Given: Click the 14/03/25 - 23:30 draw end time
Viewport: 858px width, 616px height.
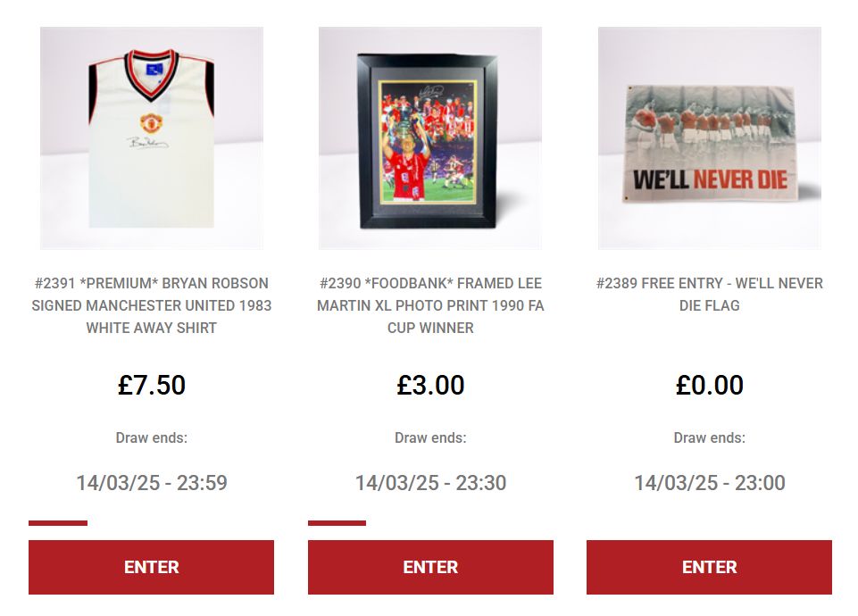Looking at the screenshot, I should (430, 482).
